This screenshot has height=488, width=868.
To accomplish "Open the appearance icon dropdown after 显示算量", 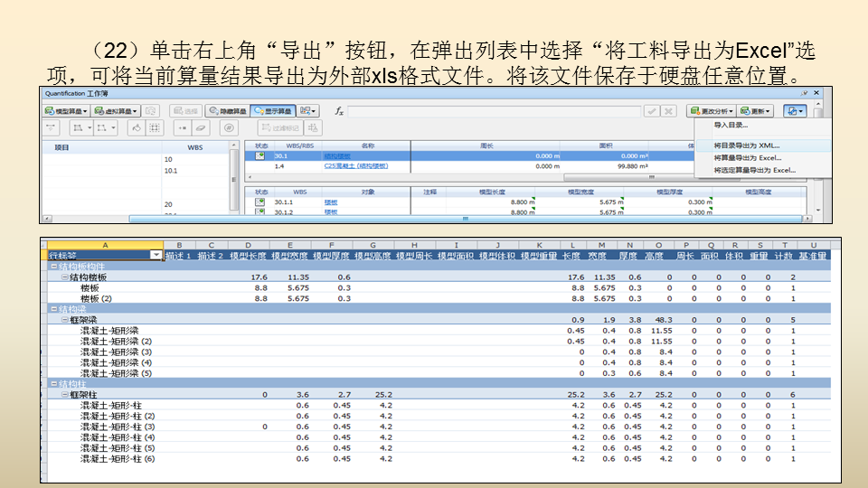I will coord(307,111).
